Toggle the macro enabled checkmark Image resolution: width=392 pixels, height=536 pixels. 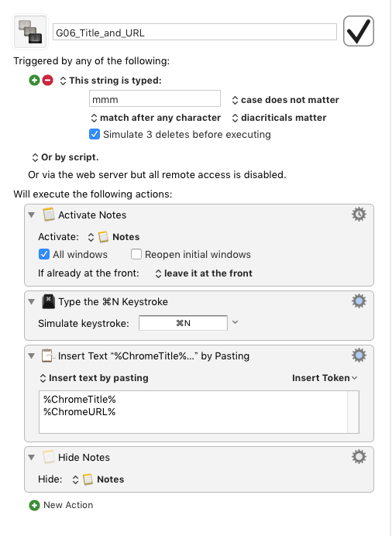359,31
